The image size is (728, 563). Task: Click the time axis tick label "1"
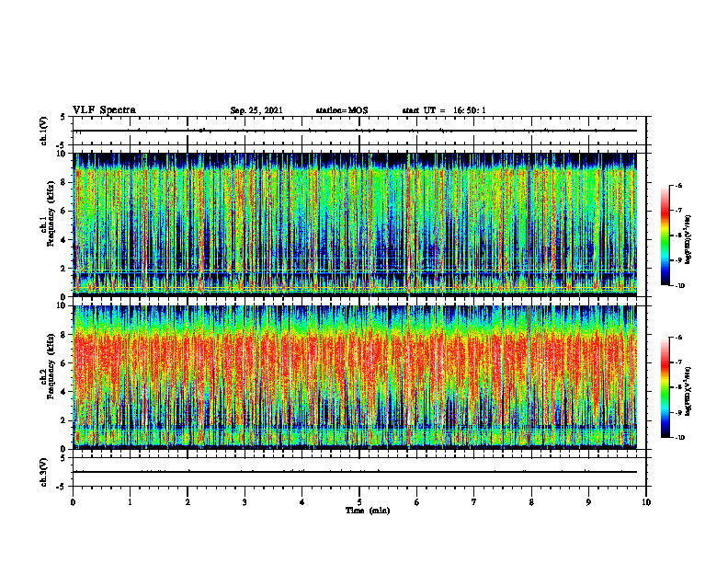point(130,502)
